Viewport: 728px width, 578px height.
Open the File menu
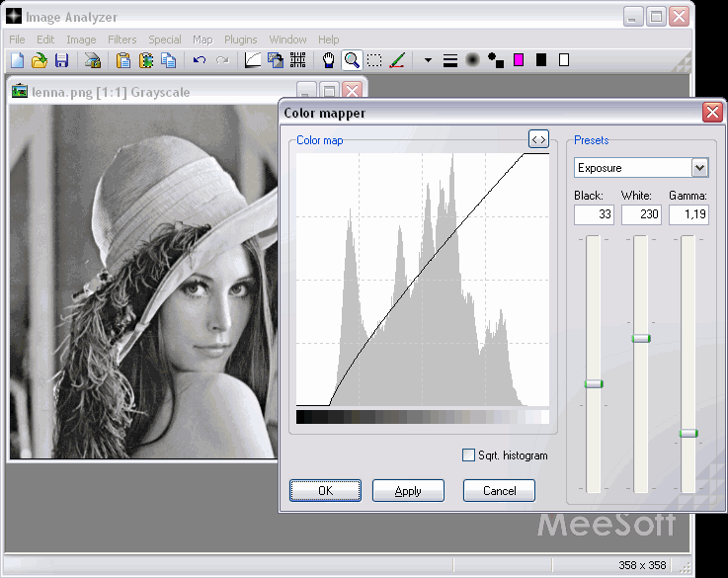coord(17,40)
